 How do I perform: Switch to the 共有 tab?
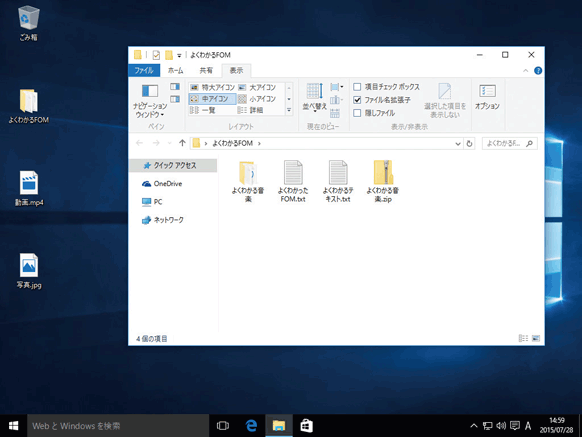[206, 70]
